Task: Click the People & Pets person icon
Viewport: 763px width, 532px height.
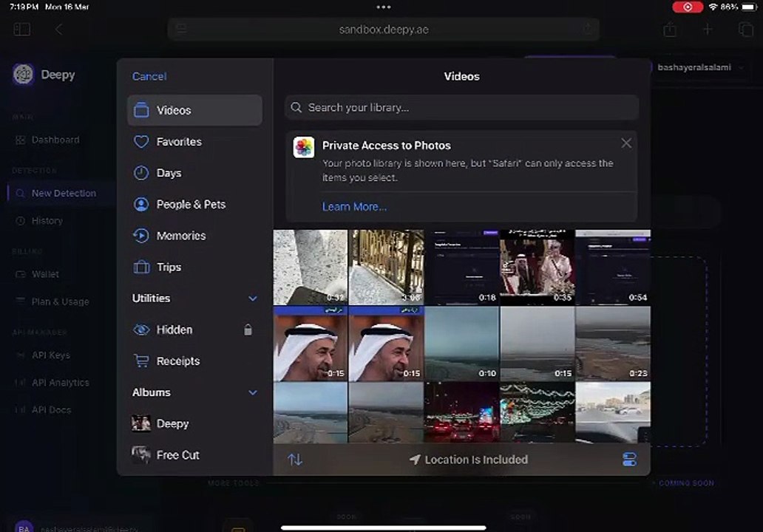Action: [x=141, y=204]
